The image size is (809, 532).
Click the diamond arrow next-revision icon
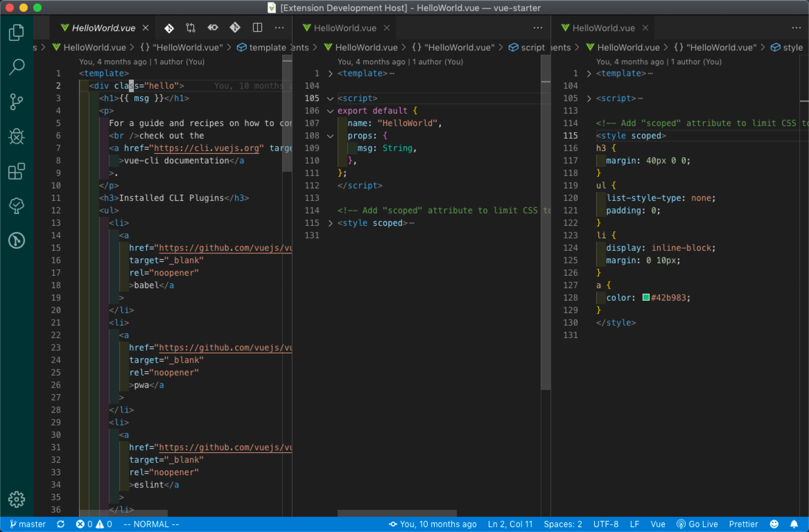(x=235, y=28)
